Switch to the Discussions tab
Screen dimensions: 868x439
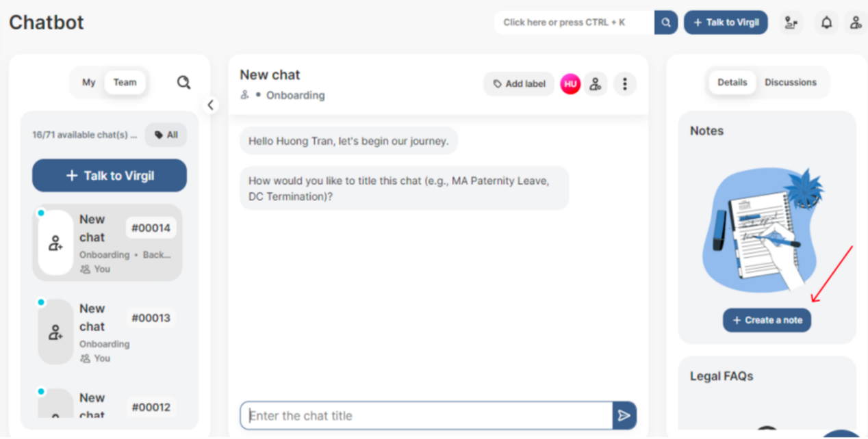tap(791, 83)
